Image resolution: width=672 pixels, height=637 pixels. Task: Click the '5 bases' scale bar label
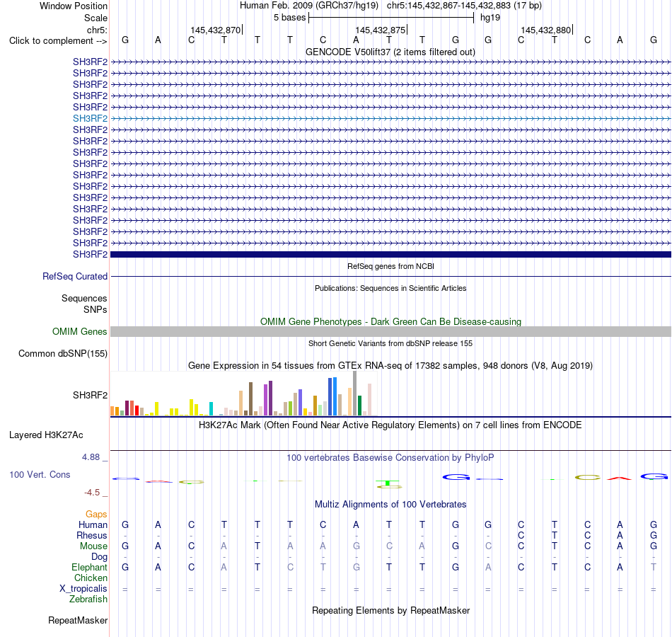point(290,18)
